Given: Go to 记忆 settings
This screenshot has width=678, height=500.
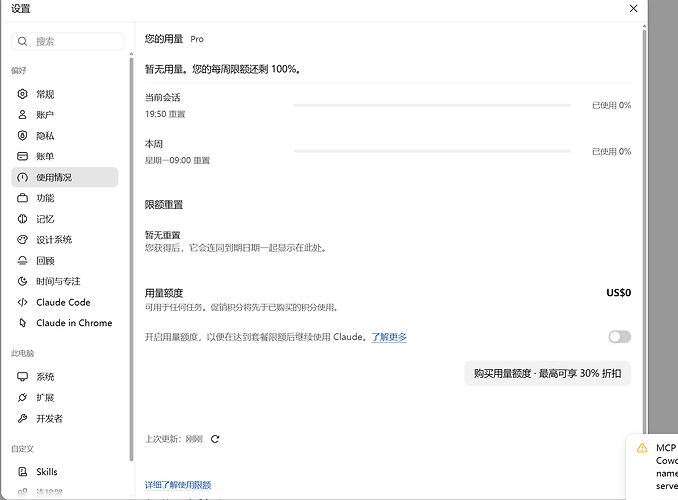Looking at the screenshot, I should tap(64, 219).
